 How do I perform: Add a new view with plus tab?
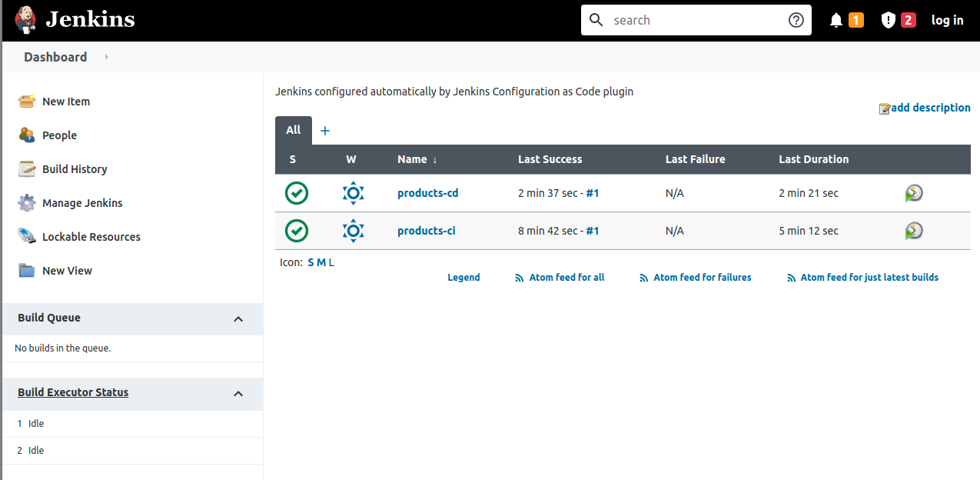tap(324, 131)
